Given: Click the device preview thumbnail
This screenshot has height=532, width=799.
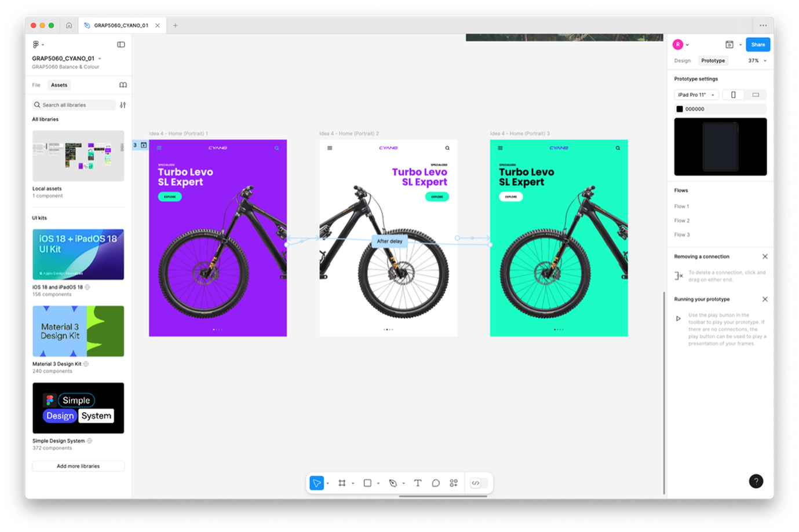Looking at the screenshot, I should pos(720,147).
